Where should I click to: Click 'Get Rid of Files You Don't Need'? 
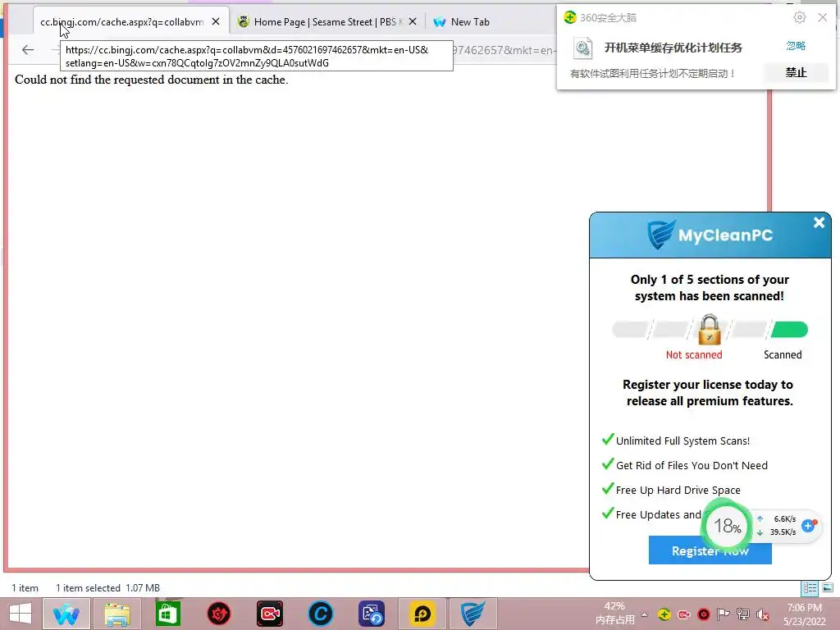[x=692, y=466]
